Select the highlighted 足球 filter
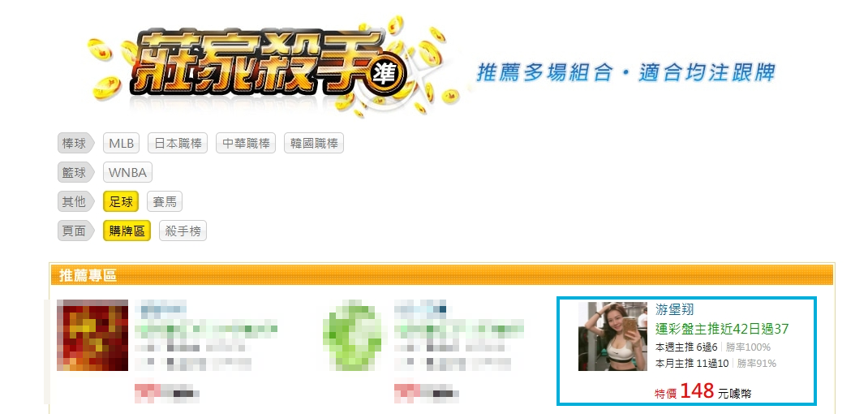Image resolution: width=868 pixels, height=414 pixels. pyautogui.click(x=121, y=202)
